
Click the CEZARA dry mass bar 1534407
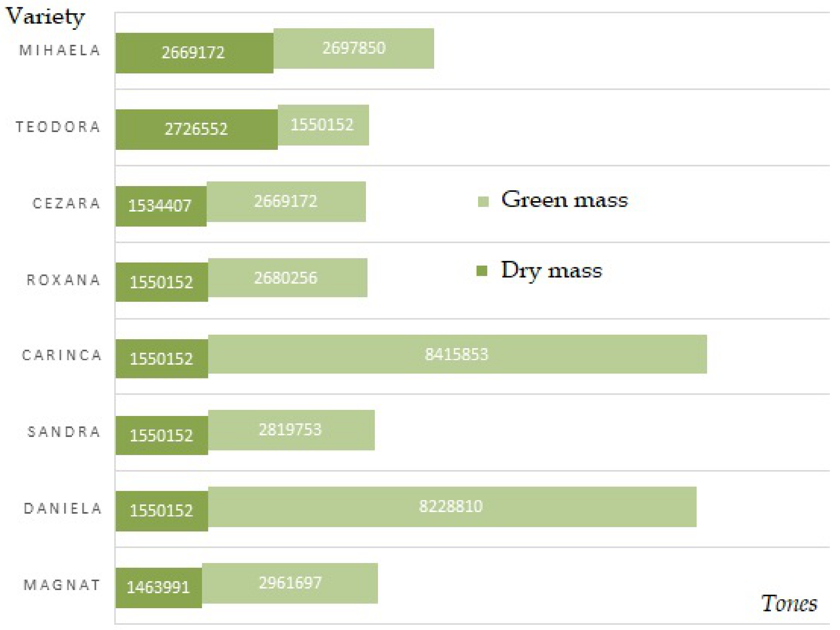pyautogui.click(x=161, y=206)
